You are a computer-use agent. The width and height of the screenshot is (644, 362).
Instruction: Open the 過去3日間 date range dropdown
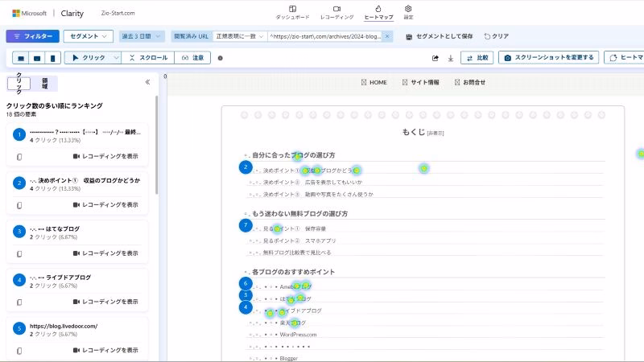(142, 36)
